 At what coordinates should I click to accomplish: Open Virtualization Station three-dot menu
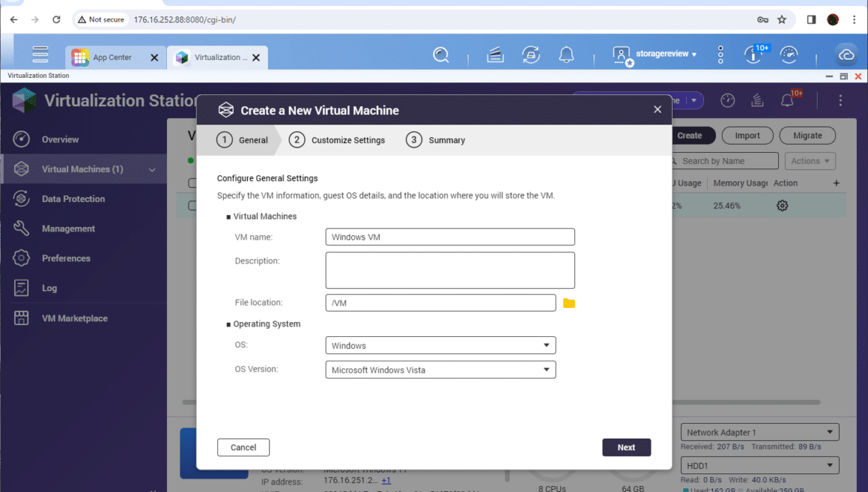(x=841, y=100)
